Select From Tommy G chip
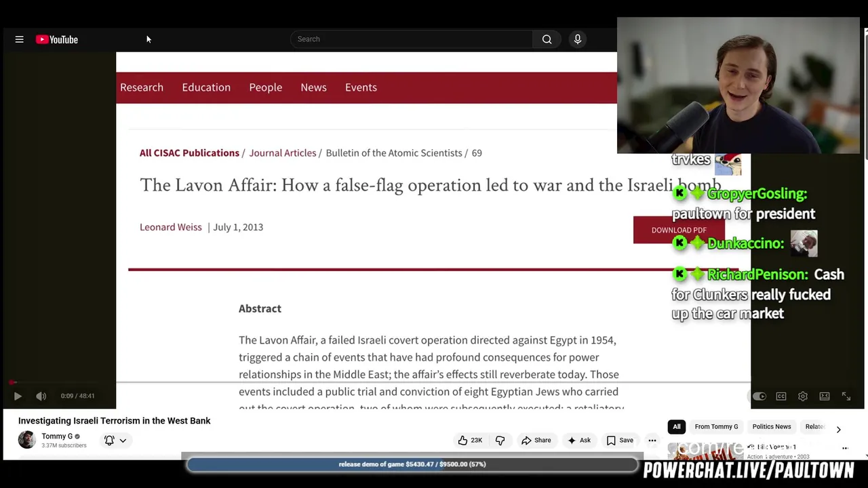This screenshot has height=488, width=868. (716, 427)
